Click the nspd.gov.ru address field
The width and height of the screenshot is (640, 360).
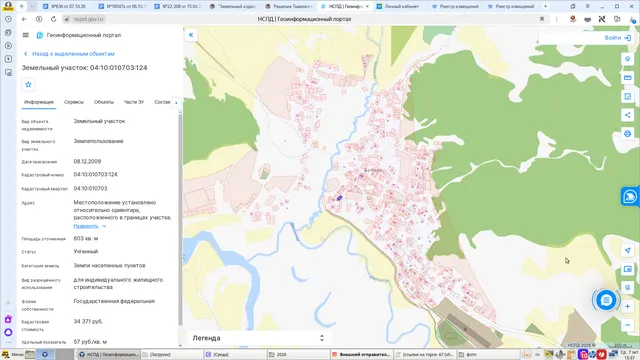(89, 19)
